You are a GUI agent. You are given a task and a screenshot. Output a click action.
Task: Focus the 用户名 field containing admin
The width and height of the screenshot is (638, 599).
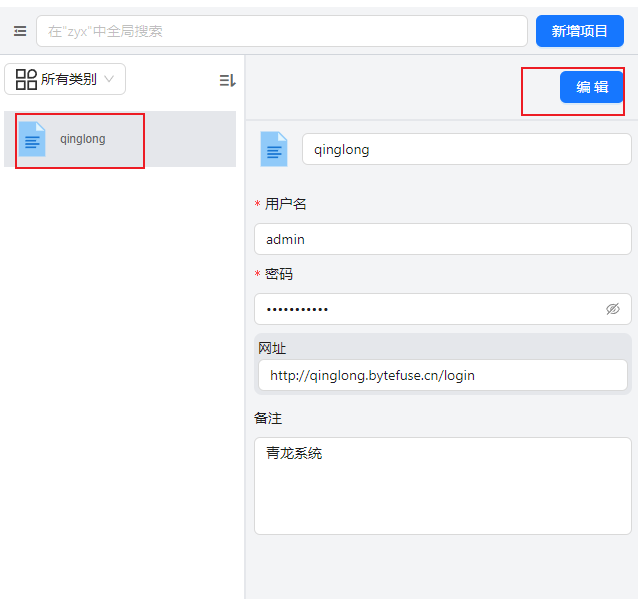(442, 239)
